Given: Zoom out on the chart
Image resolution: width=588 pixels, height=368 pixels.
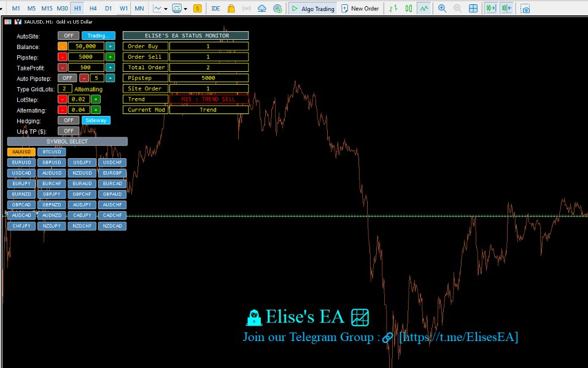Looking at the screenshot, I should [457, 8].
